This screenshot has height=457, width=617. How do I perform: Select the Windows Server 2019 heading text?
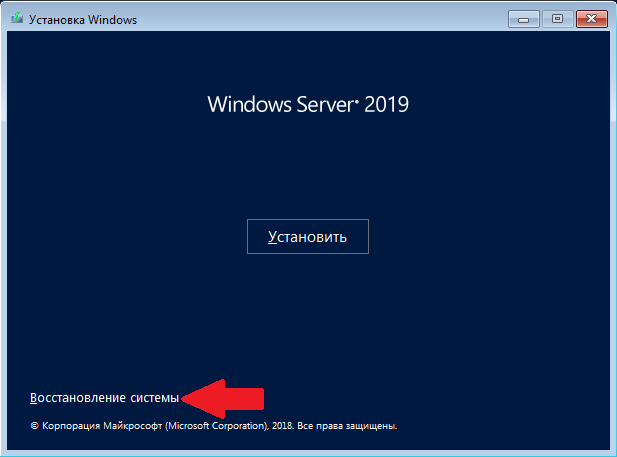pyautogui.click(x=308, y=105)
